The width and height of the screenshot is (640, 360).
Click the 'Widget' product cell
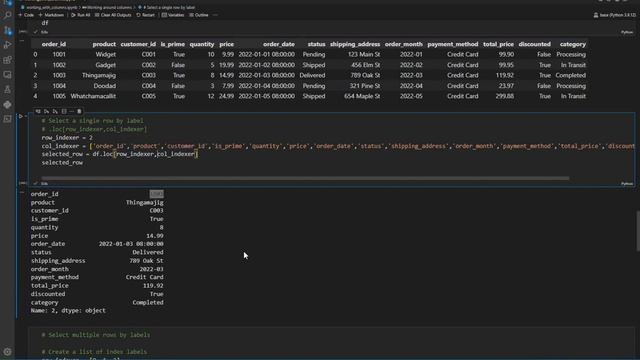pos(105,54)
